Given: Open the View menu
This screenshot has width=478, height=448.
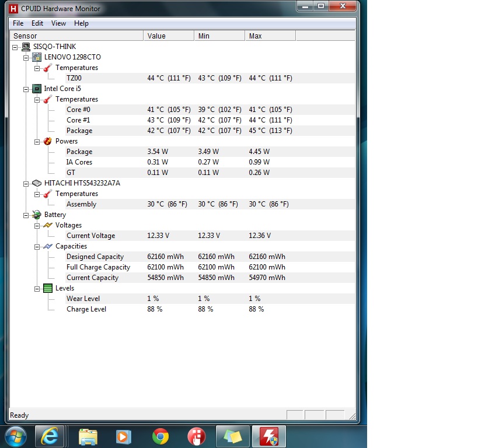Looking at the screenshot, I should coord(58,23).
